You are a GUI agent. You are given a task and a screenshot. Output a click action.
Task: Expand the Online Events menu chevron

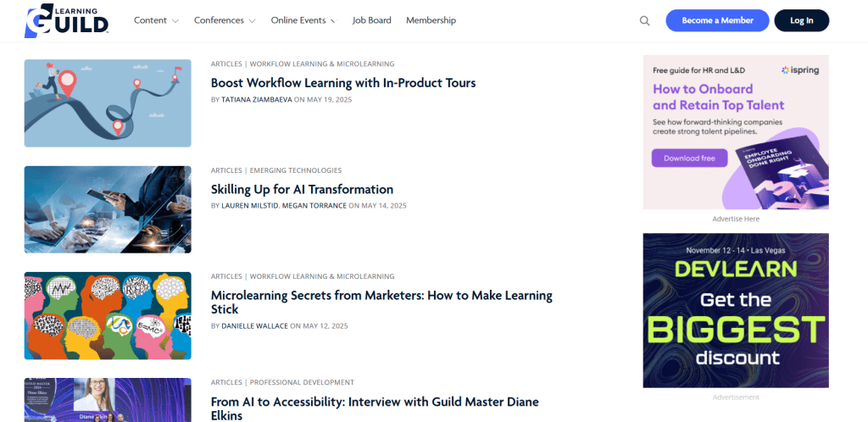tap(333, 21)
